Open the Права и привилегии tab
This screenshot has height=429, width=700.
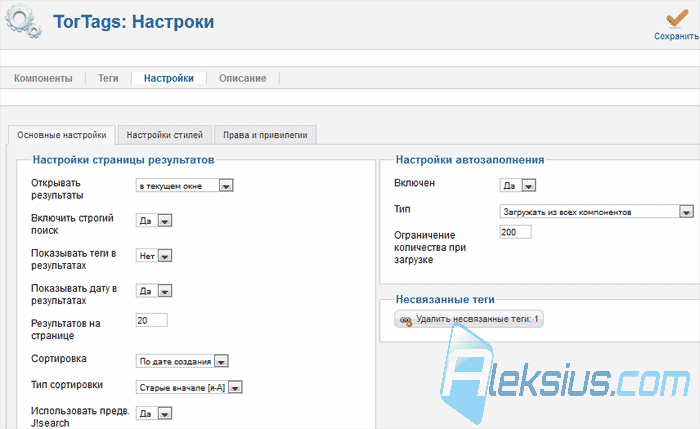tap(265, 135)
